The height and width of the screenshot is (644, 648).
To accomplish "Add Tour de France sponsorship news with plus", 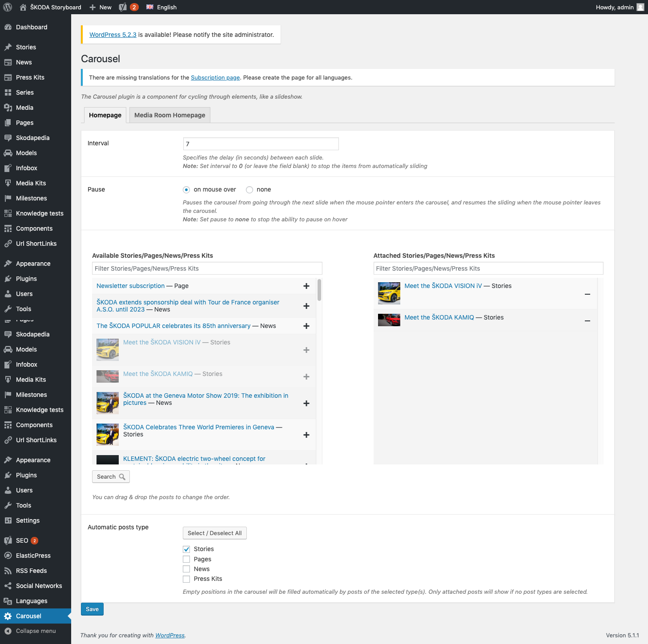I will 306,306.
